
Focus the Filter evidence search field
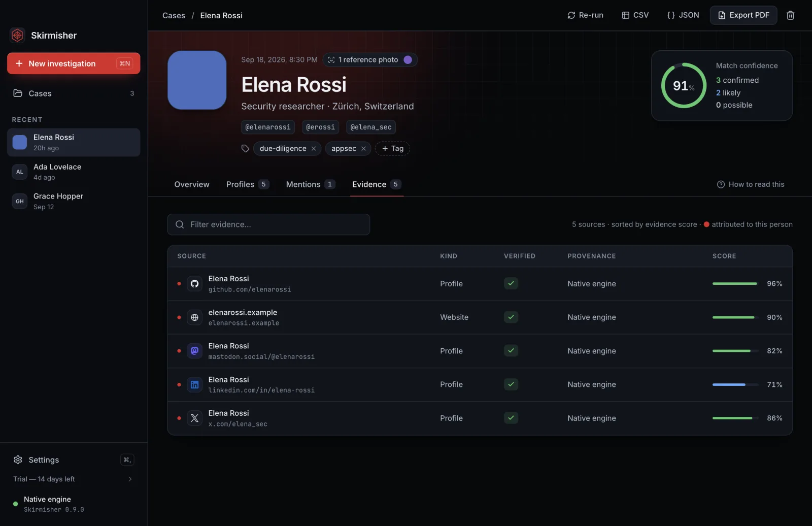click(x=268, y=224)
